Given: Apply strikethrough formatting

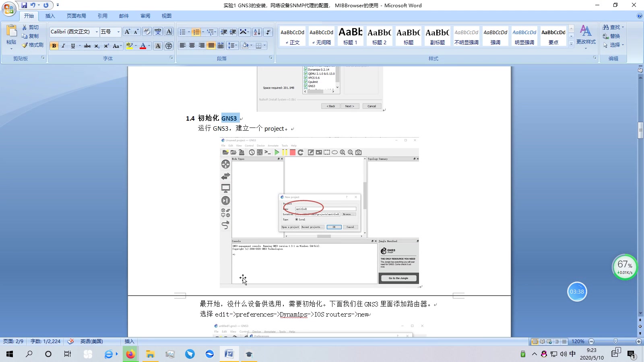Looking at the screenshot, I should point(87,46).
